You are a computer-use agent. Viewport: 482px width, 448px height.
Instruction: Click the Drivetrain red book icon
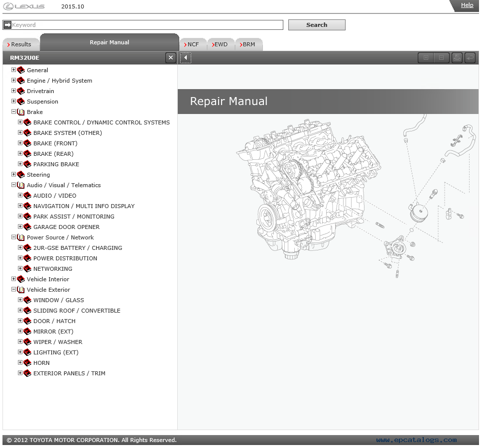point(21,91)
